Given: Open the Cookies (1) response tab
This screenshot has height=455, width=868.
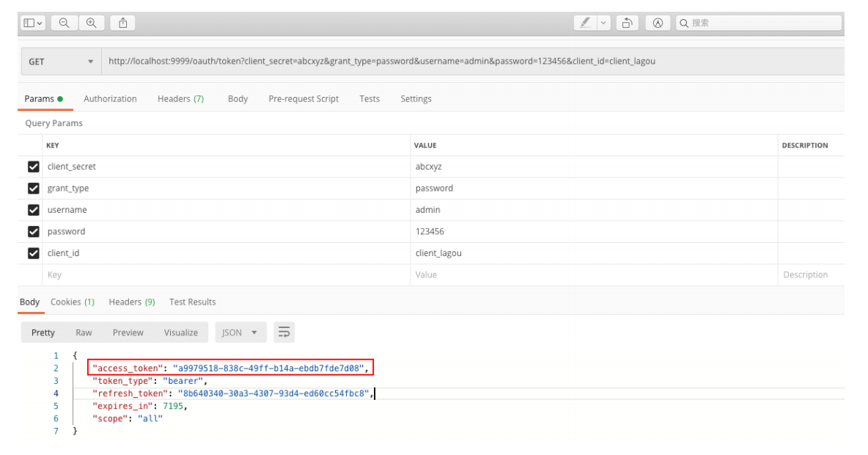Looking at the screenshot, I should point(73,302).
